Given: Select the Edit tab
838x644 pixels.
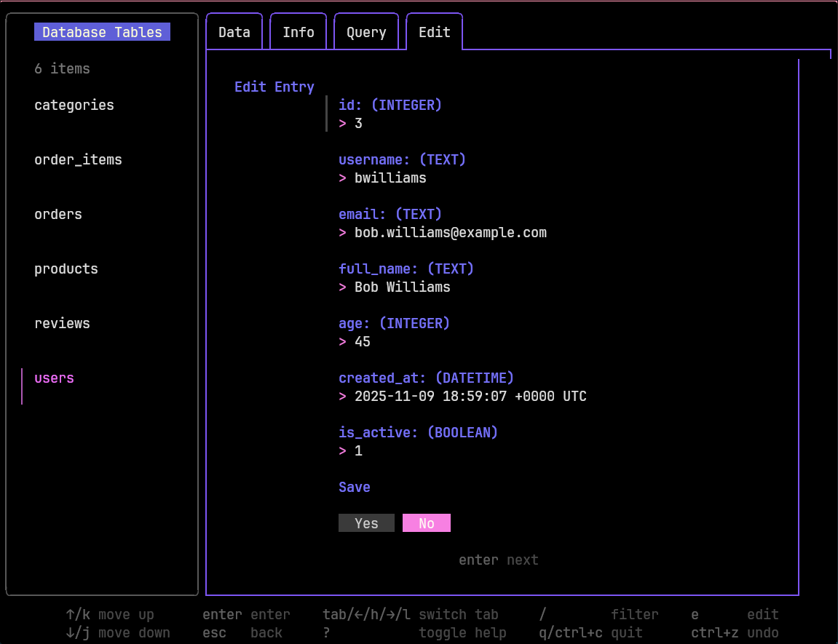Looking at the screenshot, I should [x=435, y=32].
